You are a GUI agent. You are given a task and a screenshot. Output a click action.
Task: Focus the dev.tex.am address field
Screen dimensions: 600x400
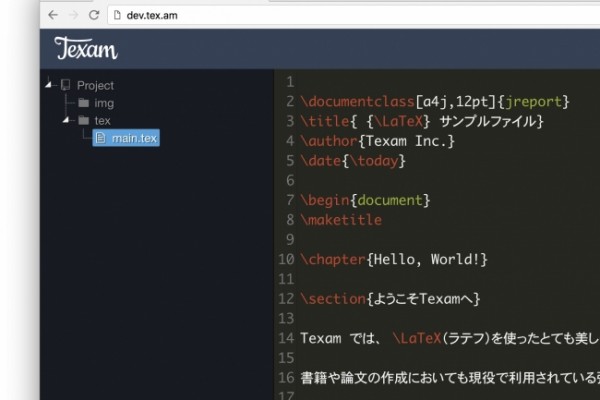[354, 15]
